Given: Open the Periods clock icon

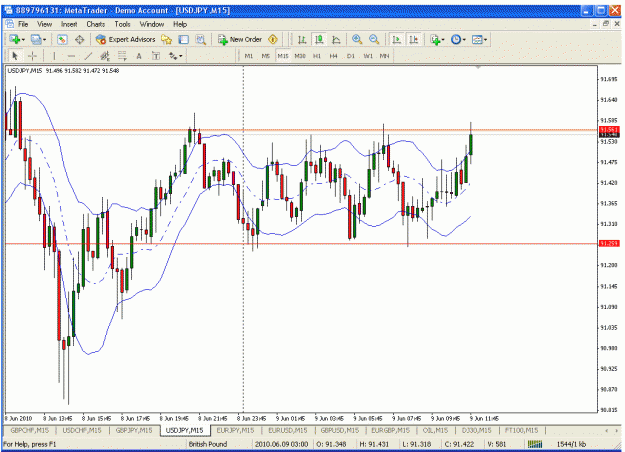Looking at the screenshot, I should pyautogui.click(x=456, y=39).
